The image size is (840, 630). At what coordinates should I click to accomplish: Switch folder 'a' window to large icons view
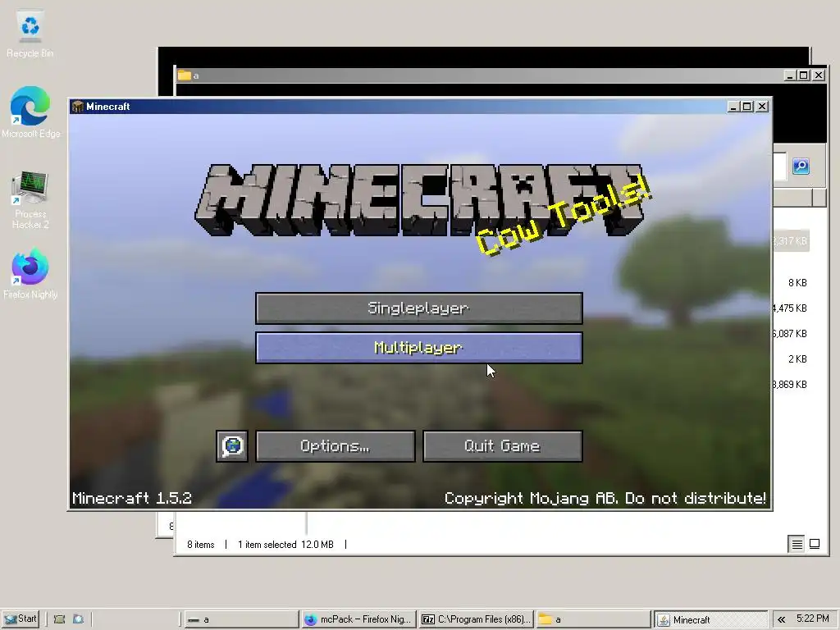[x=815, y=545]
